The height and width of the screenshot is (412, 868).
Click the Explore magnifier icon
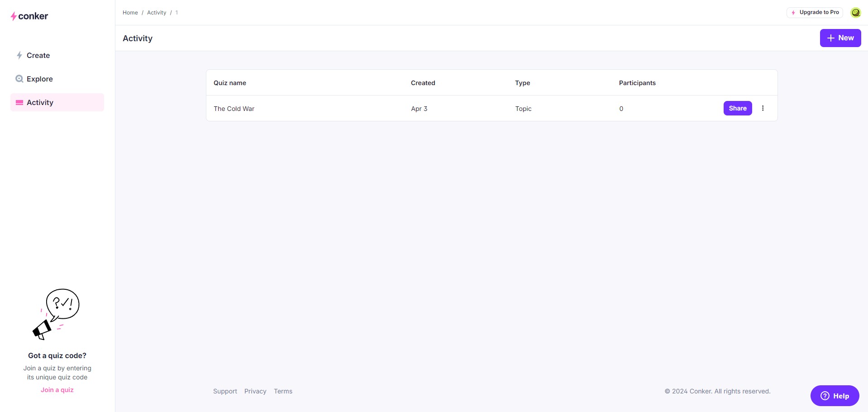(19, 79)
